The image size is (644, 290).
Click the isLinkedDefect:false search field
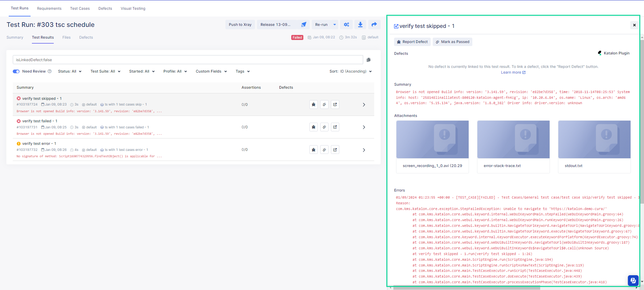point(188,60)
